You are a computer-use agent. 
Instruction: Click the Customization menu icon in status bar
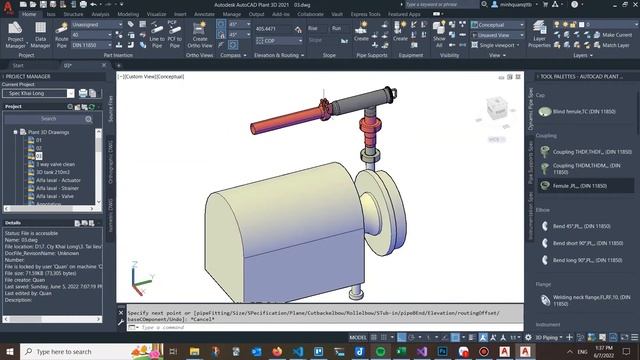(634, 338)
